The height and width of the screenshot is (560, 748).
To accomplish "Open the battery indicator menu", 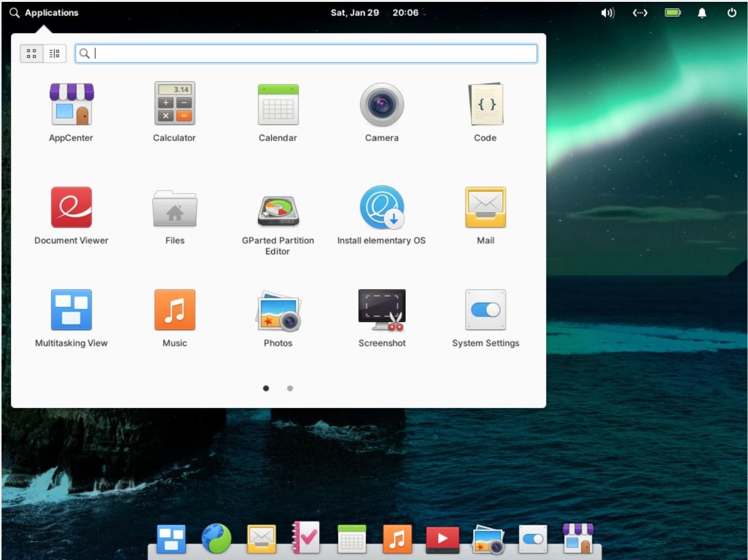I will click(x=673, y=12).
